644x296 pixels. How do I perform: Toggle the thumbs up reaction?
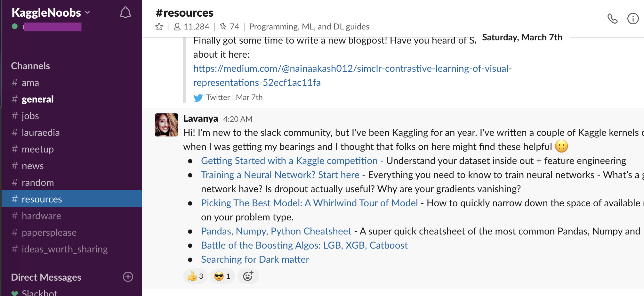(x=195, y=276)
